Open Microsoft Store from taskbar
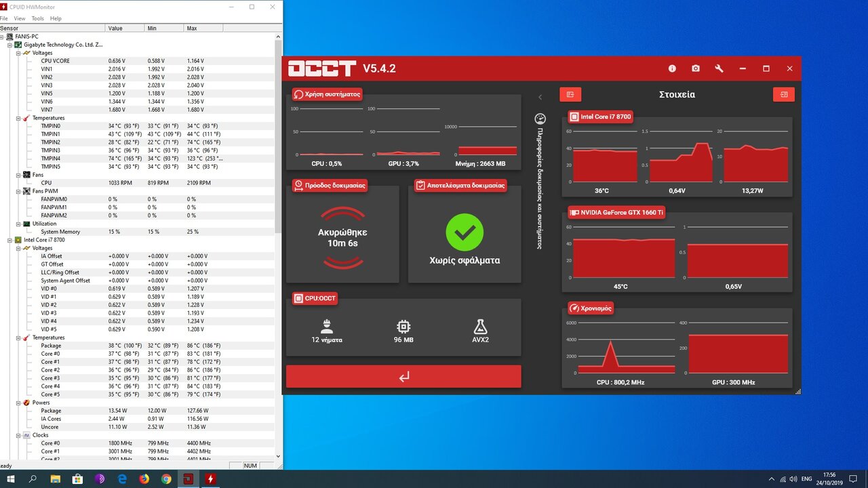 [77, 479]
